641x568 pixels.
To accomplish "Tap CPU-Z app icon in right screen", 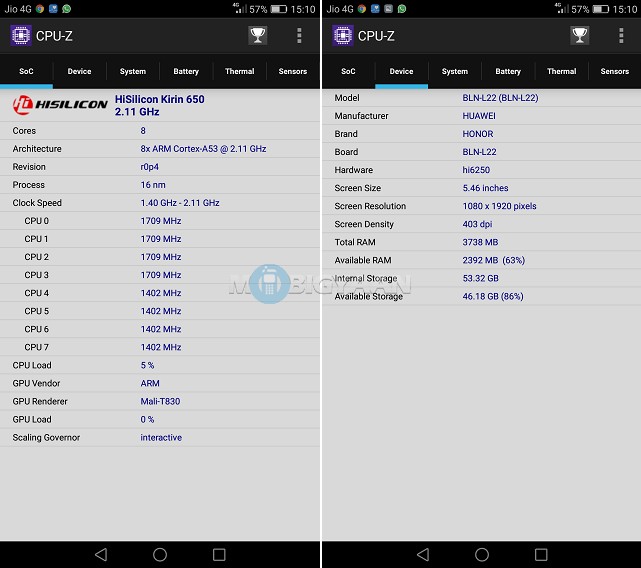I will point(343,36).
